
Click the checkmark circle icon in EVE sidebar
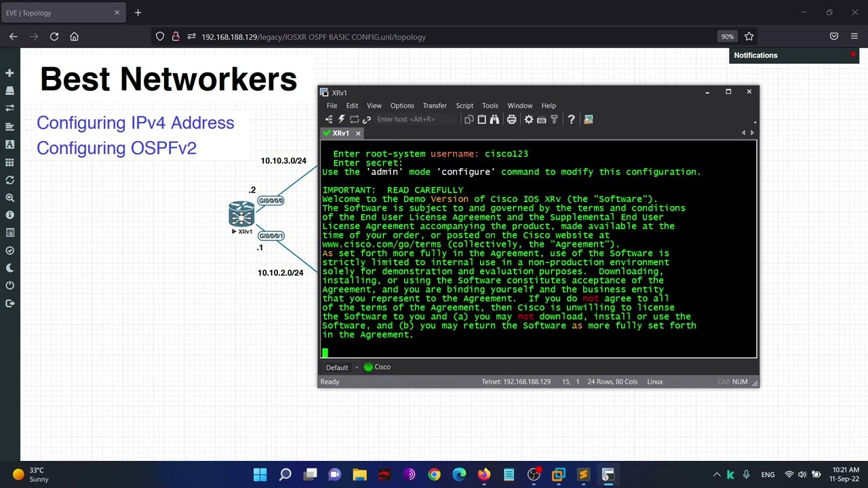click(9, 250)
